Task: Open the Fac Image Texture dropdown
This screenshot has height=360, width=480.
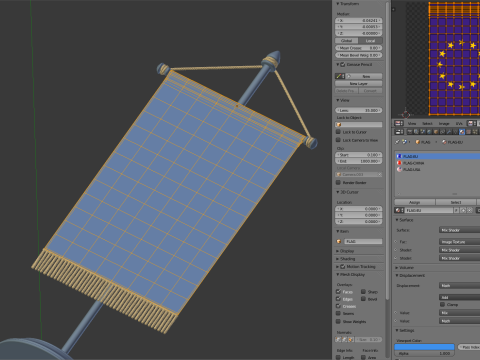Action: (460, 242)
